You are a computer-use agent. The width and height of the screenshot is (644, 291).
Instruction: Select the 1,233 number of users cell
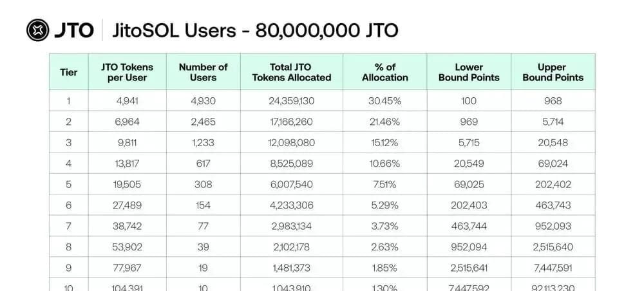pyautogui.click(x=203, y=142)
